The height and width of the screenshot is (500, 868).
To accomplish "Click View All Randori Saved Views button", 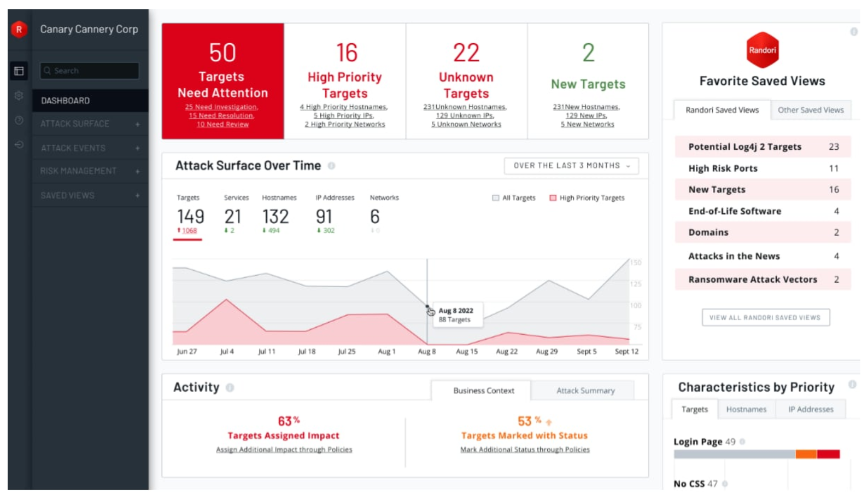I will point(765,318).
